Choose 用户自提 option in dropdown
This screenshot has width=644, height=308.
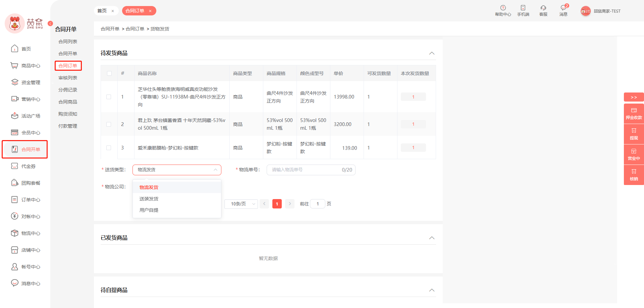point(177,210)
